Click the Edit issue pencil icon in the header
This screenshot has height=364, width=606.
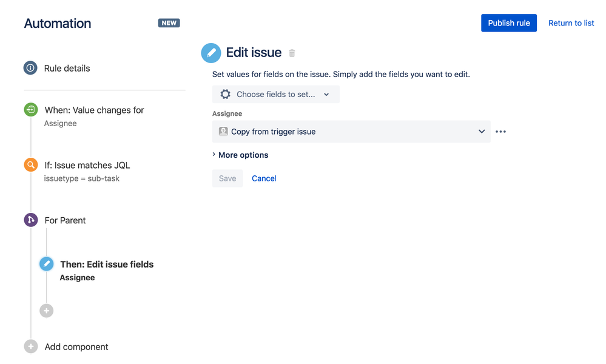[x=210, y=53]
